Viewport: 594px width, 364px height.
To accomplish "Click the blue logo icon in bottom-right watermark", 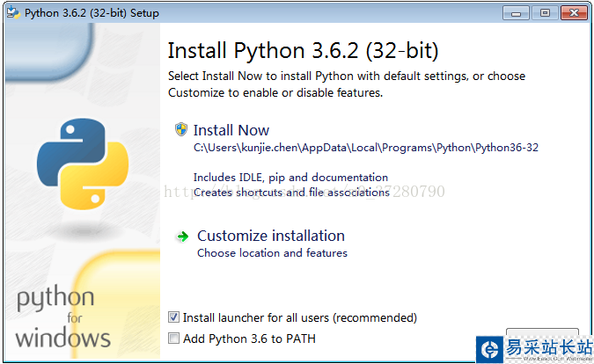I will tap(488, 349).
